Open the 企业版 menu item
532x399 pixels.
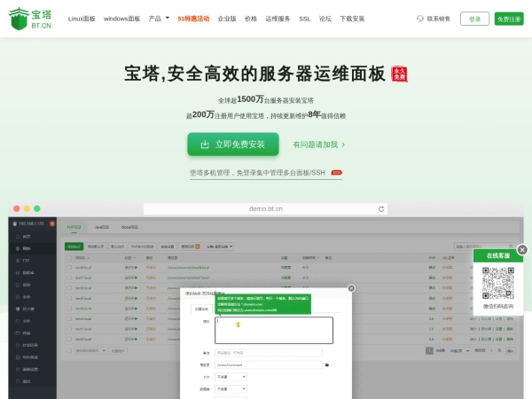coord(227,19)
